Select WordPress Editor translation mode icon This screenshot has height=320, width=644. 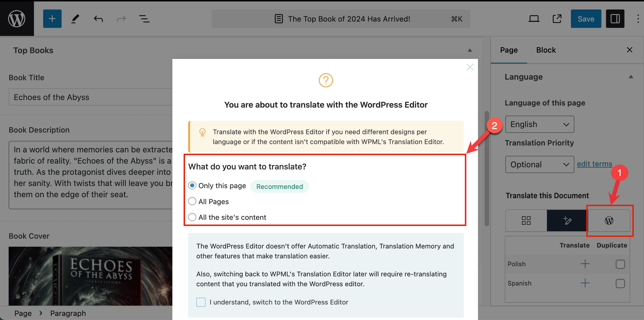tap(609, 221)
